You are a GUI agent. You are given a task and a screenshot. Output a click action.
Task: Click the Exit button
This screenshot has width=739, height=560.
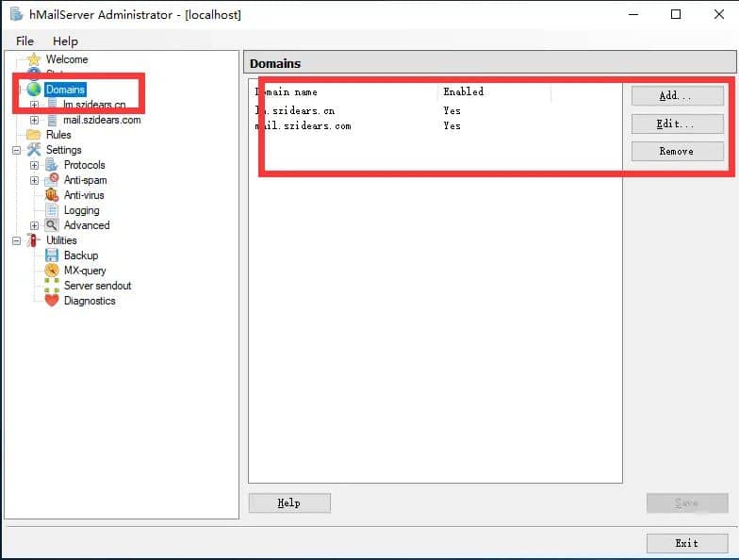686,543
